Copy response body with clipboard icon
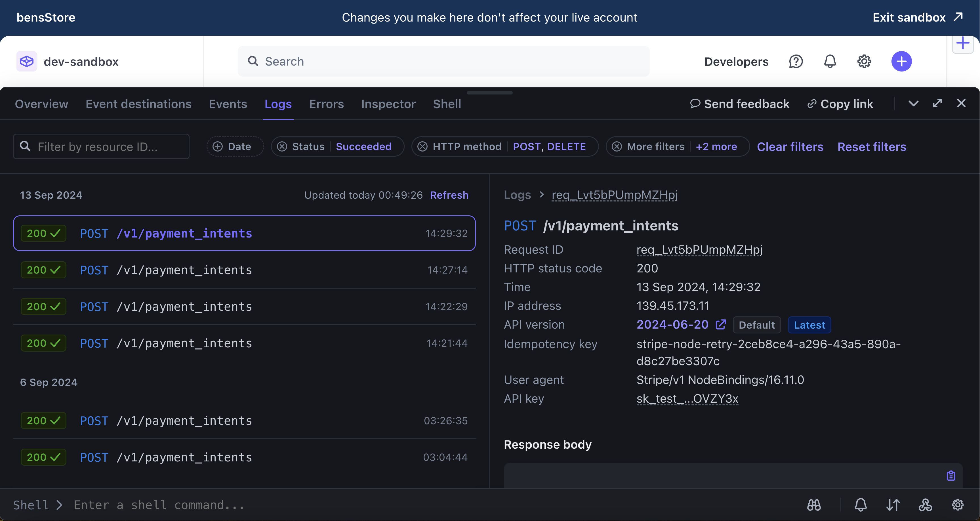Image resolution: width=980 pixels, height=521 pixels. [951, 476]
